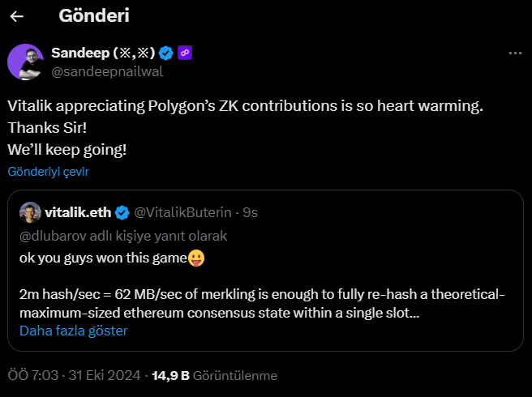Click the 9s timestamp on quoted post

click(251, 213)
